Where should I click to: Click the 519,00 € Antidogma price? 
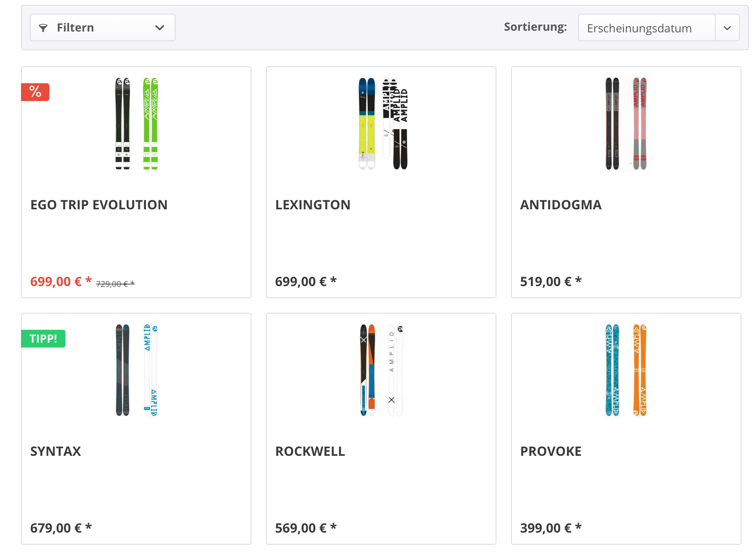[x=551, y=281]
